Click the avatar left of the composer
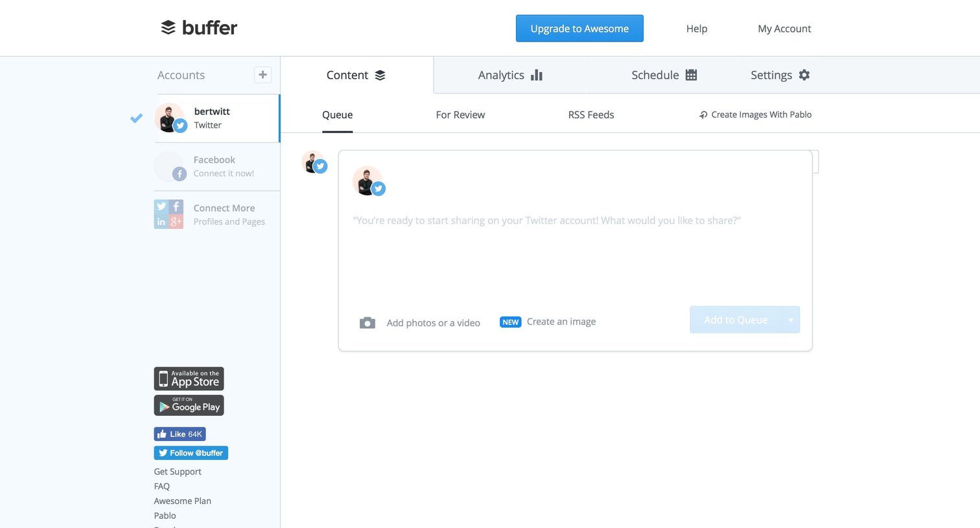 coord(314,162)
